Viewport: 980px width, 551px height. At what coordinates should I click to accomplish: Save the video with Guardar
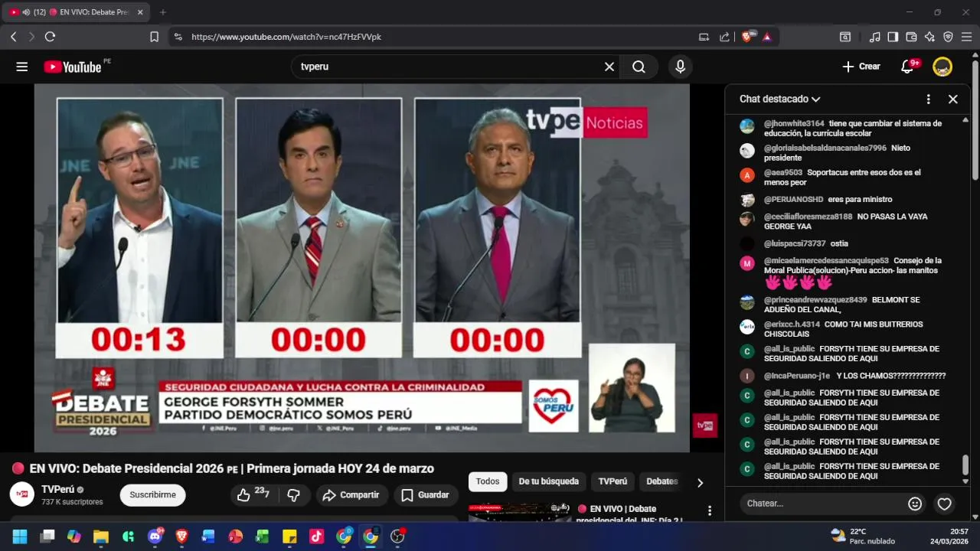[x=426, y=495]
